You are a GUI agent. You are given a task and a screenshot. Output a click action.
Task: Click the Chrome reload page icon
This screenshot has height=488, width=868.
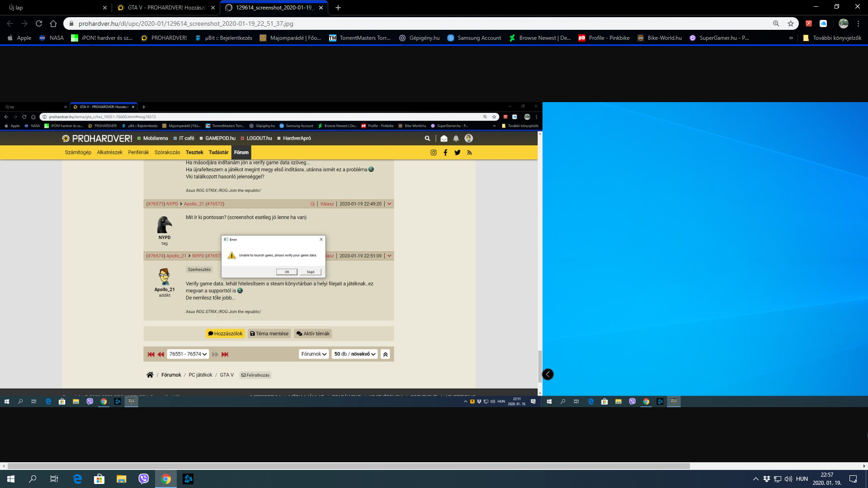39,23
